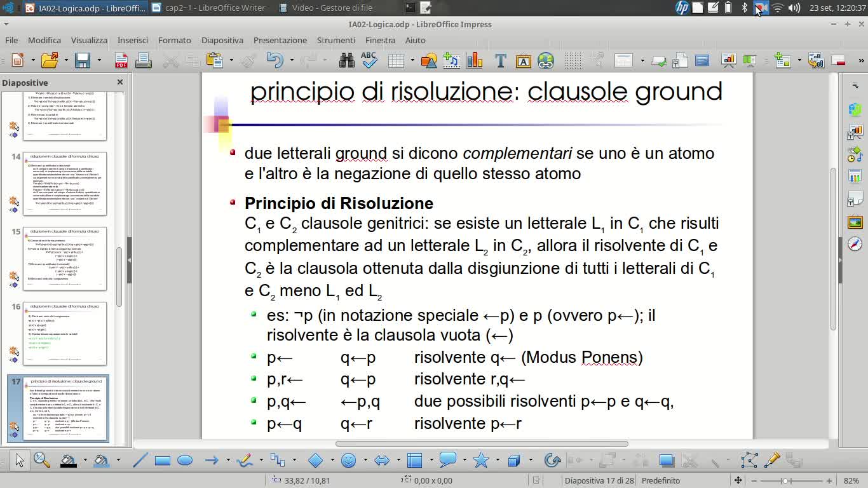Start the slideshow from the first slide

(x=728, y=60)
